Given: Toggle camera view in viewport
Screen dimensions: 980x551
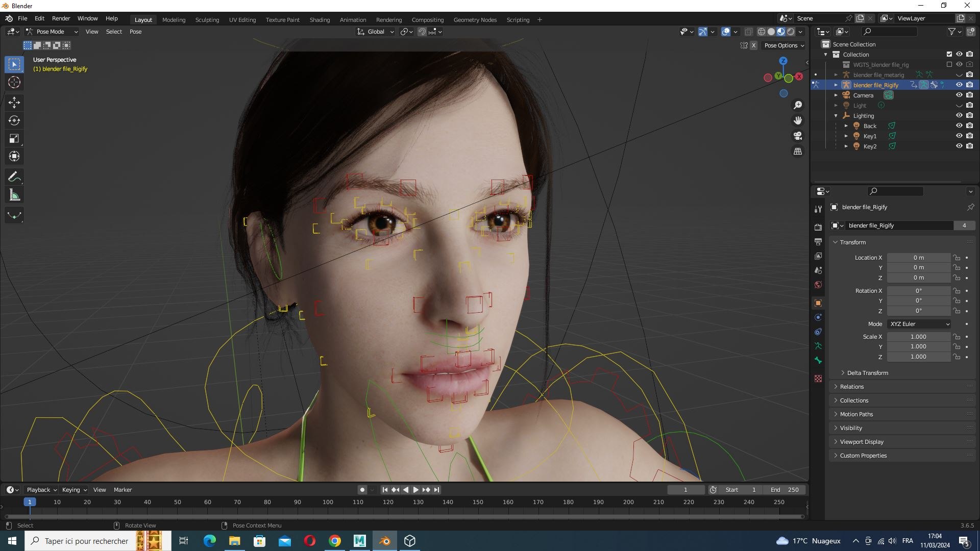Looking at the screenshot, I should pyautogui.click(x=798, y=136).
